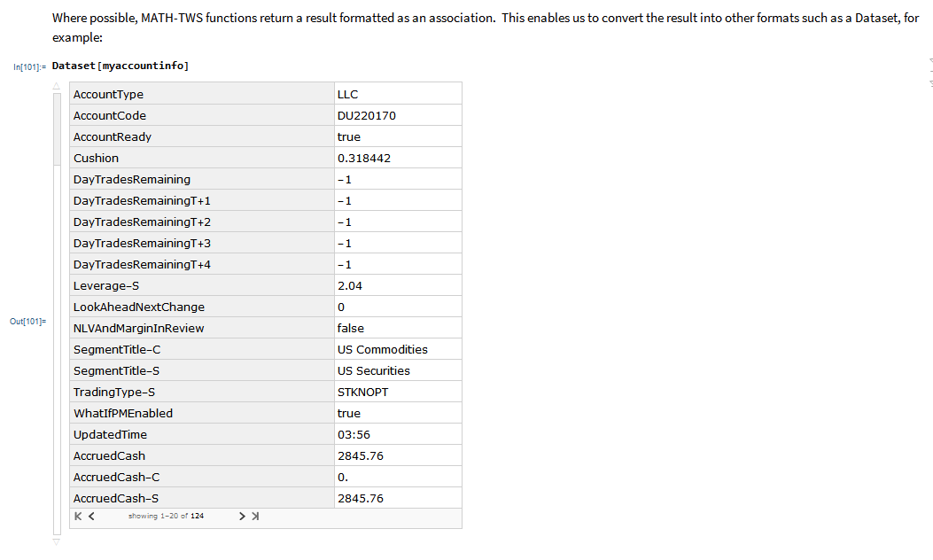
Task: Select the SegmentTitle-C key cell
Action: (x=202, y=349)
